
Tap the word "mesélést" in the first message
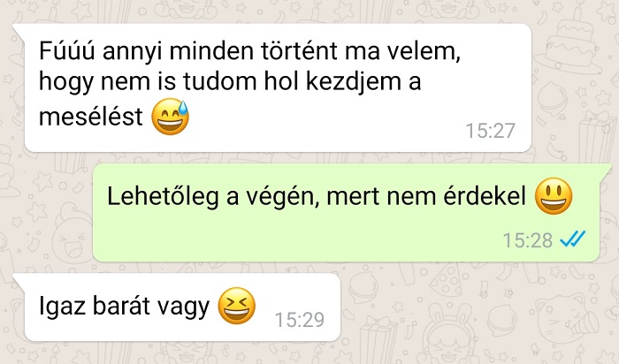click(x=91, y=117)
